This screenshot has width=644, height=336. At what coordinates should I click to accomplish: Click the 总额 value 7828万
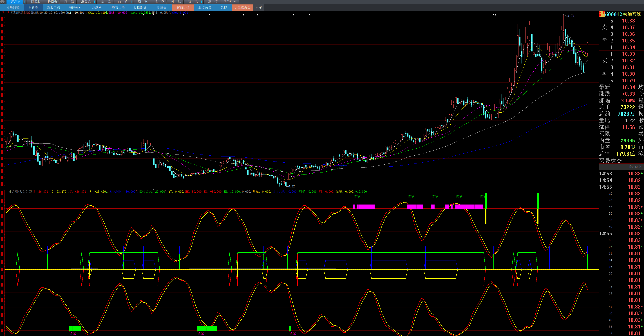point(626,114)
